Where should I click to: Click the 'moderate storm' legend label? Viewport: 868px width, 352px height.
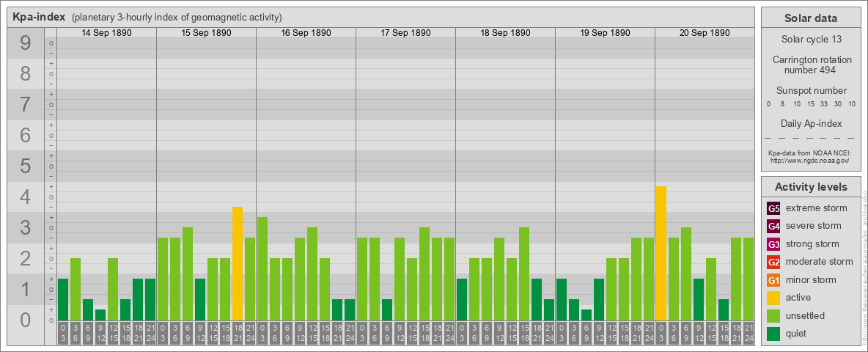click(x=820, y=262)
